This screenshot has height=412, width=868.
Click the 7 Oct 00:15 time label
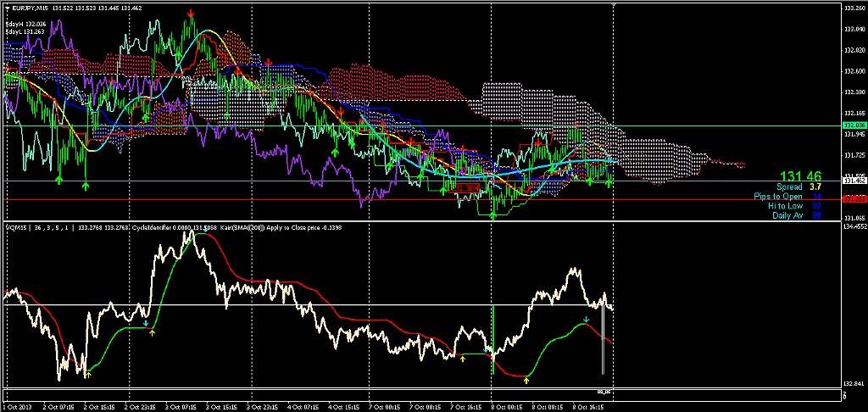coord(385,408)
